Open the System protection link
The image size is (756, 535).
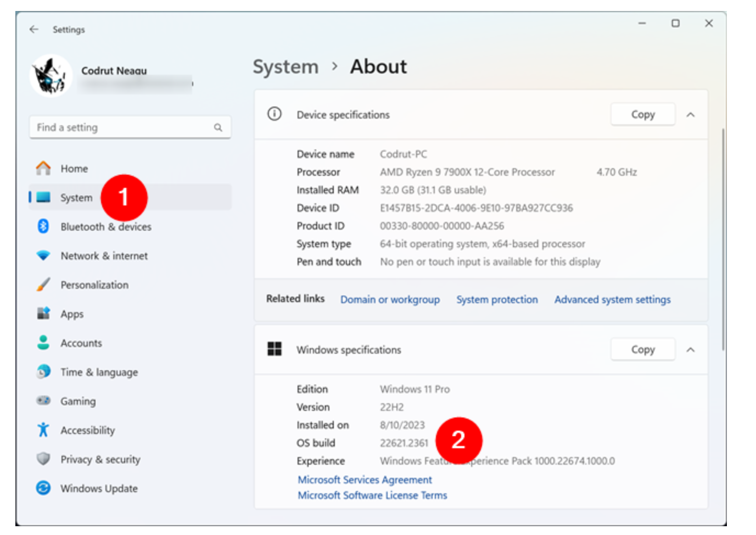497,299
